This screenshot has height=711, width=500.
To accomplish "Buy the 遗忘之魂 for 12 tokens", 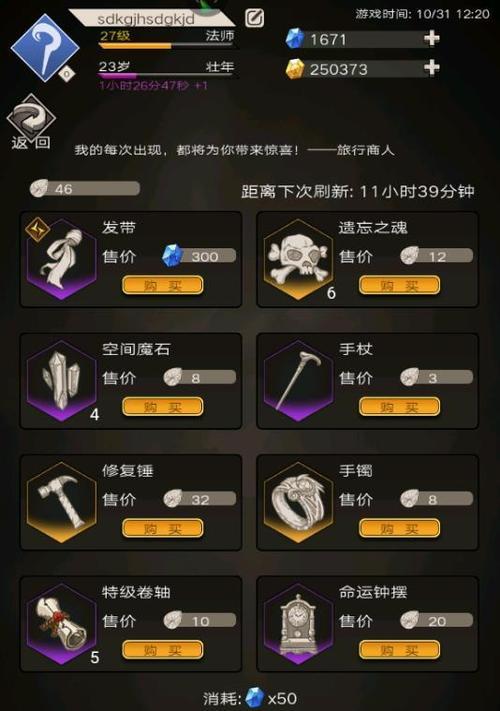I will pyautogui.click(x=399, y=285).
